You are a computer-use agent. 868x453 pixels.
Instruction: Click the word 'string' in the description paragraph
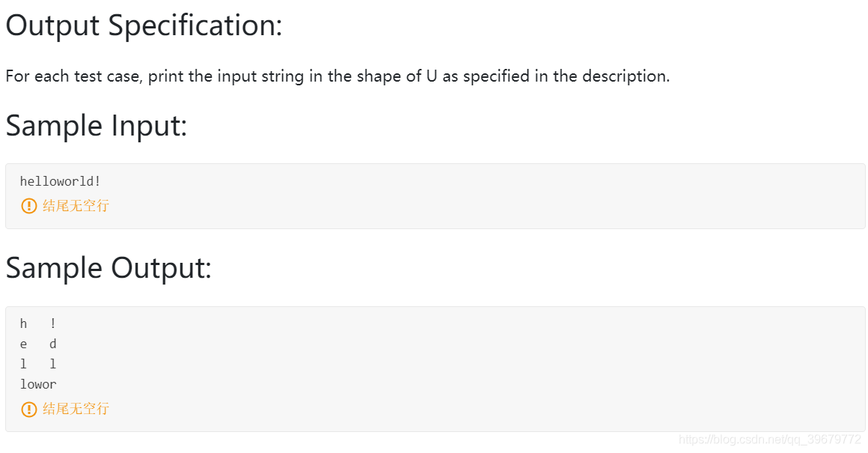(x=282, y=76)
